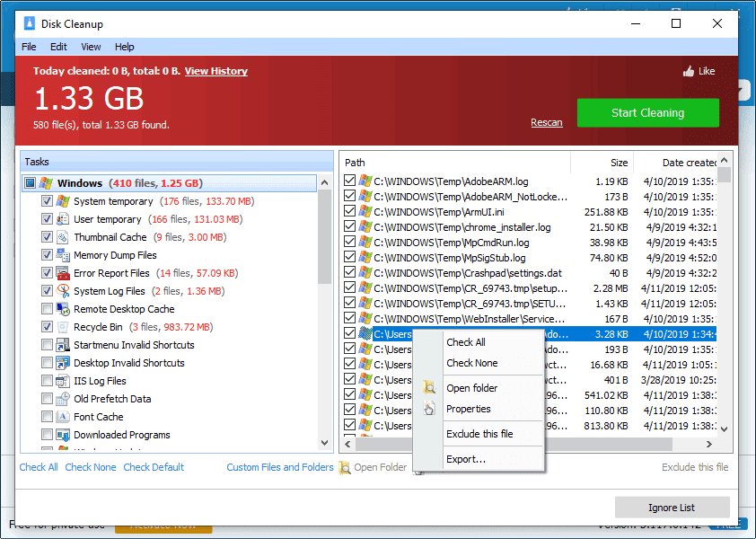This screenshot has width=756, height=539.
Task: Enable the IIS Log Files checkbox
Action: pos(47,381)
